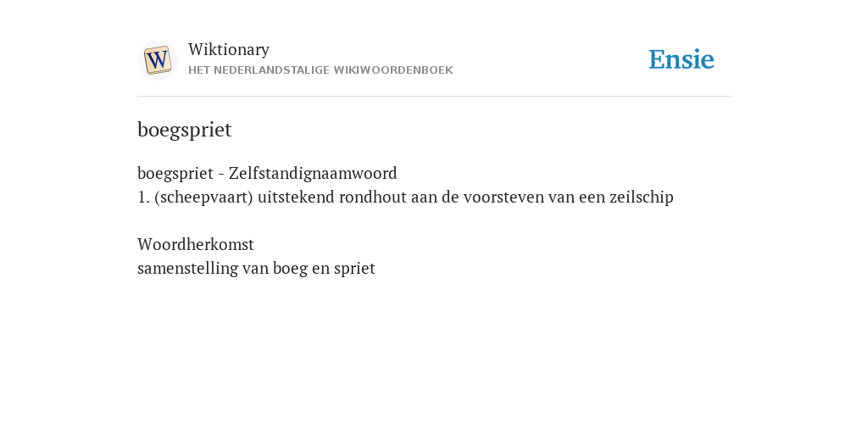Click the word zeilschip in definition

(x=642, y=197)
